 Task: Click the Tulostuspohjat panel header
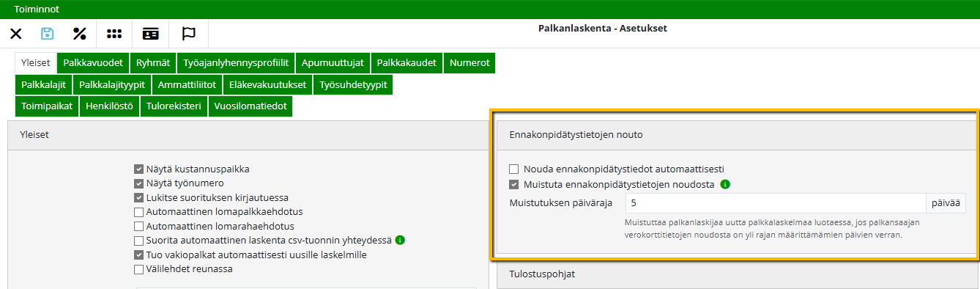[x=736, y=274]
